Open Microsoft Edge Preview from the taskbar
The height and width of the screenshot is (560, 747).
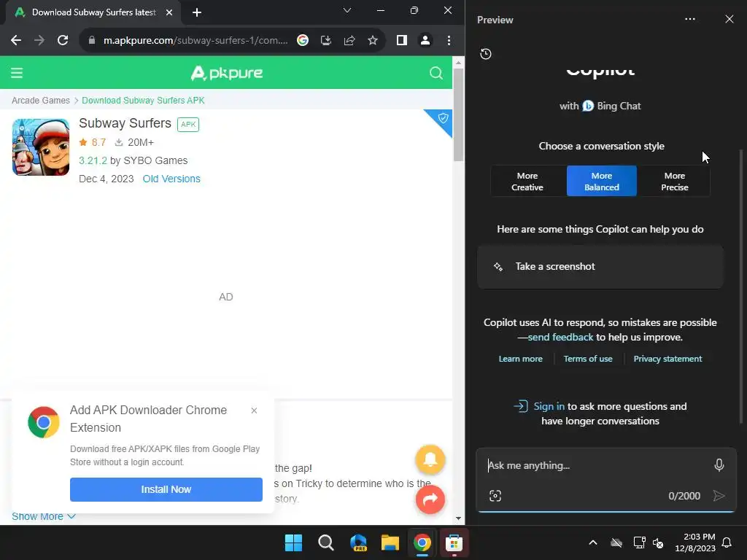tap(358, 542)
